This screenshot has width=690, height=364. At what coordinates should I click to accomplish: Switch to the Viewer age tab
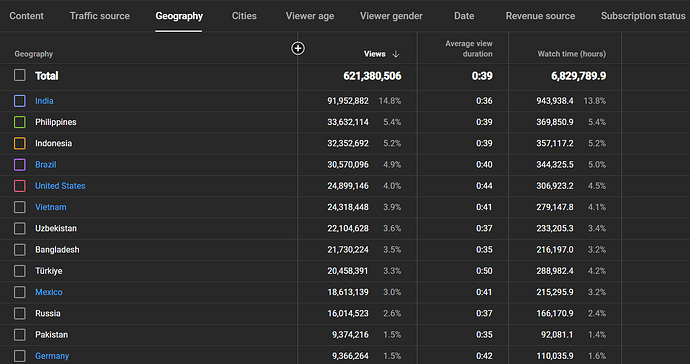[310, 16]
